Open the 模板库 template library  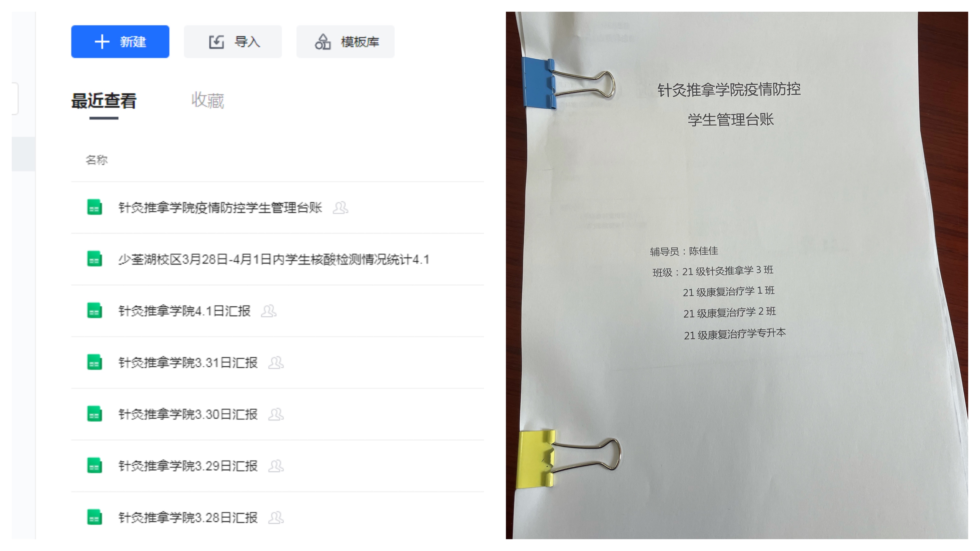(x=345, y=42)
